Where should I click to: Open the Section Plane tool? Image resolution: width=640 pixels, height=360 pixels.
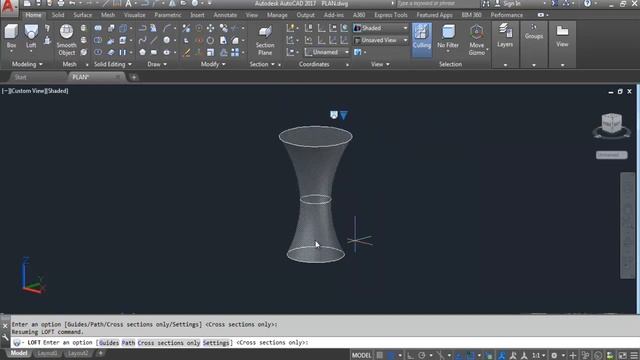(265, 40)
